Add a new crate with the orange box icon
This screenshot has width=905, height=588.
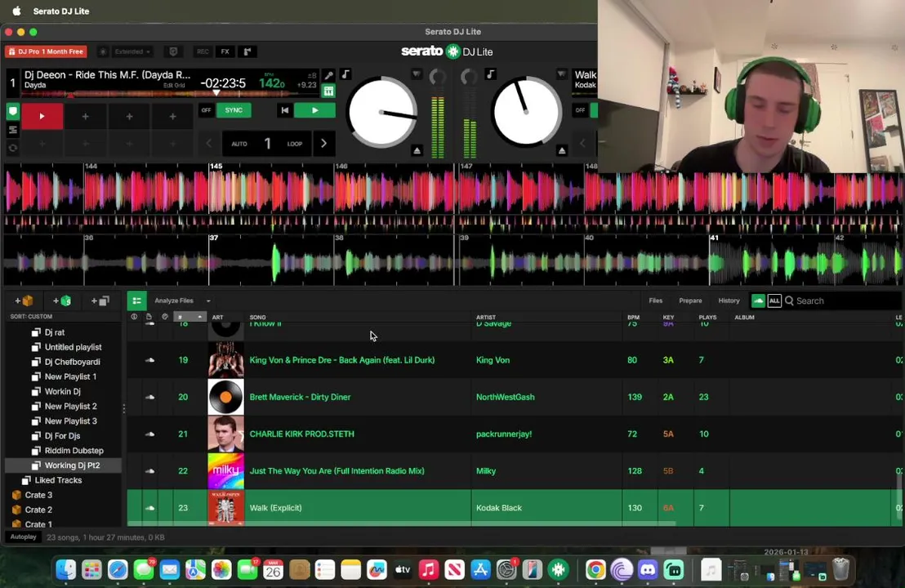point(24,301)
